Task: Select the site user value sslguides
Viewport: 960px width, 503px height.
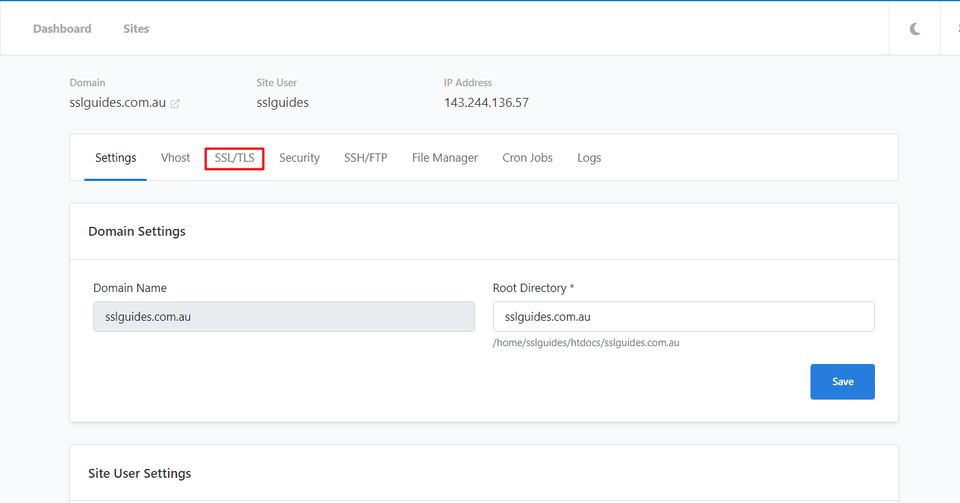Action: click(x=282, y=103)
